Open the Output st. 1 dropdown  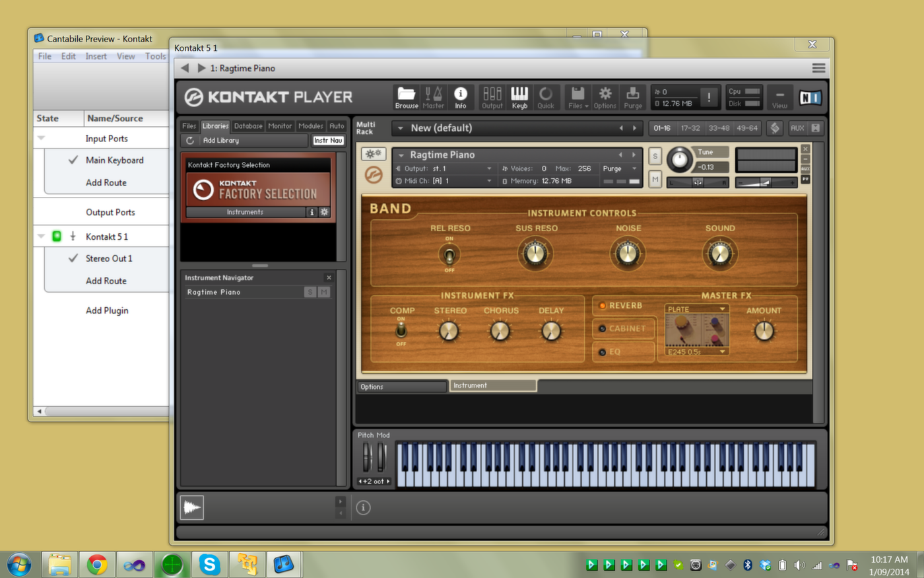489,168
